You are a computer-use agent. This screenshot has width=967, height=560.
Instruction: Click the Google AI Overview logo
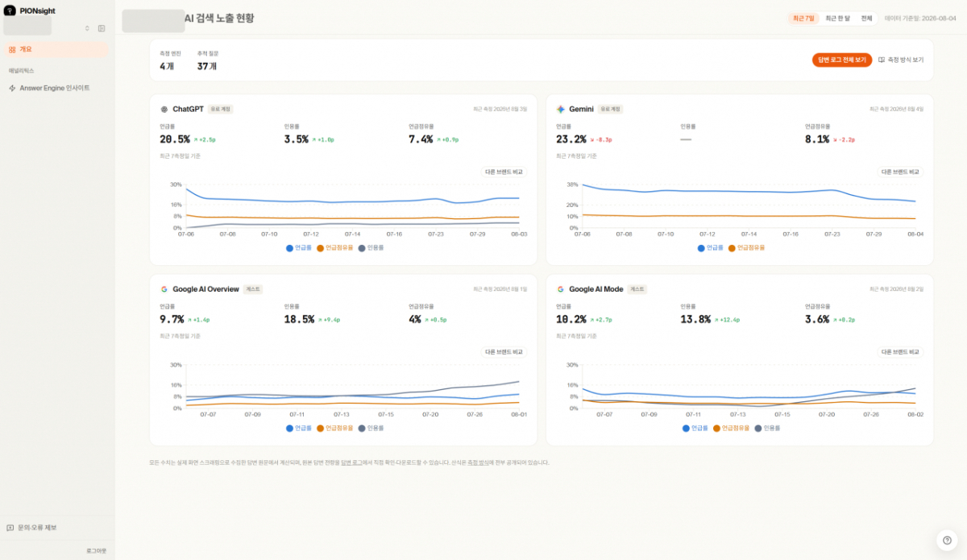(x=164, y=289)
